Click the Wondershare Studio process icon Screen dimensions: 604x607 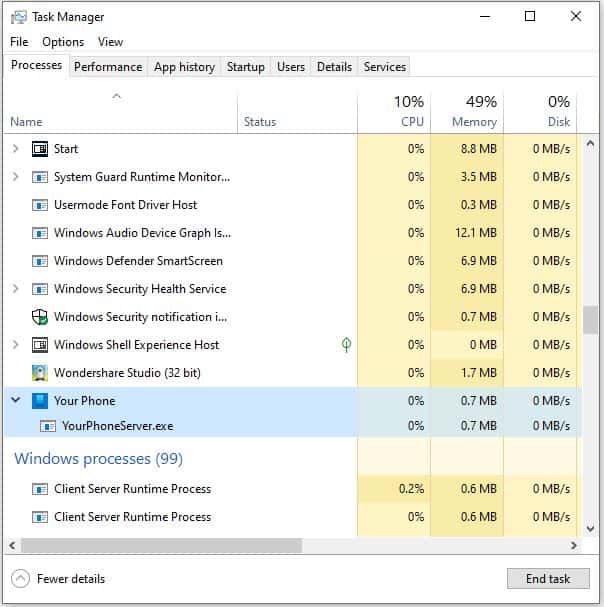point(39,373)
